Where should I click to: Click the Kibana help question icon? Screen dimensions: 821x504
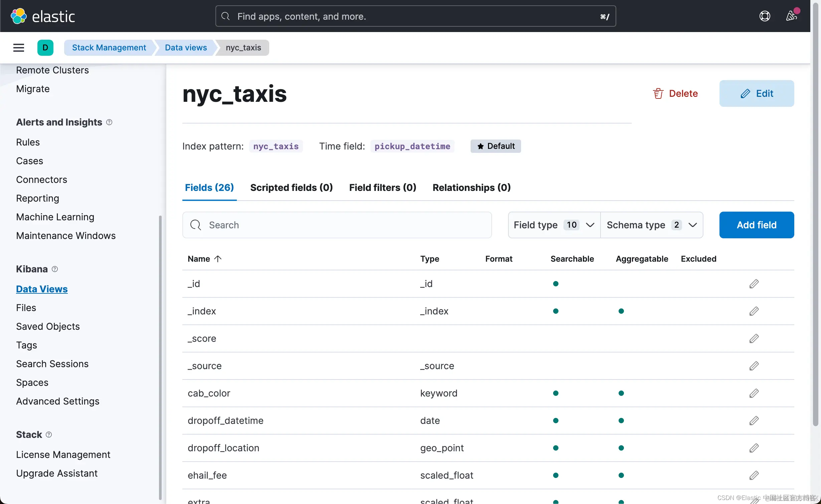click(55, 269)
